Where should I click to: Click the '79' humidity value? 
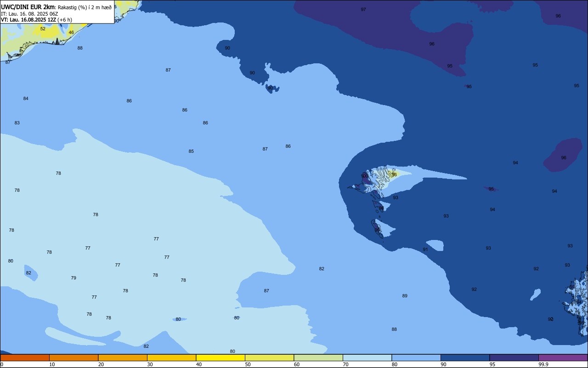click(x=73, y=278)
